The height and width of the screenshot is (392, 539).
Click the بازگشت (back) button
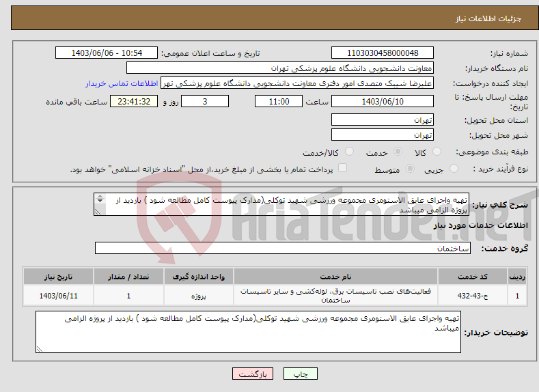(253, 374)
